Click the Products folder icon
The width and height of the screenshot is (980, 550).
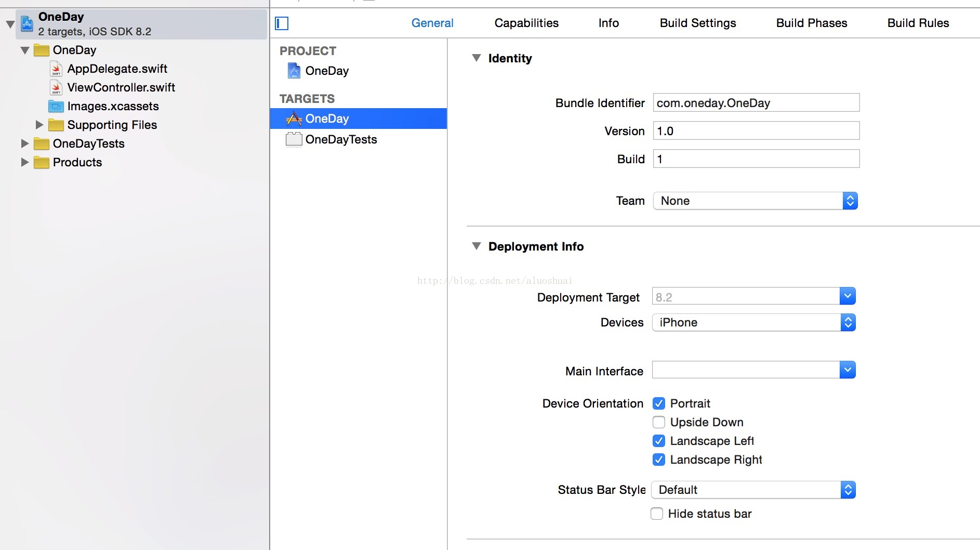42,162
